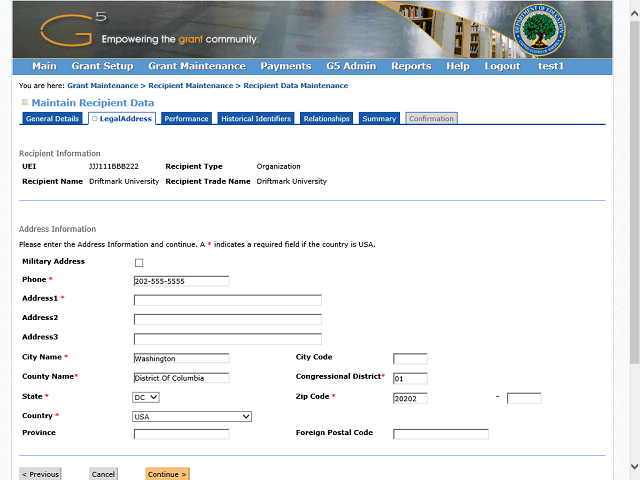Open the Main menu
640x480 pixels.
(44, 66)
